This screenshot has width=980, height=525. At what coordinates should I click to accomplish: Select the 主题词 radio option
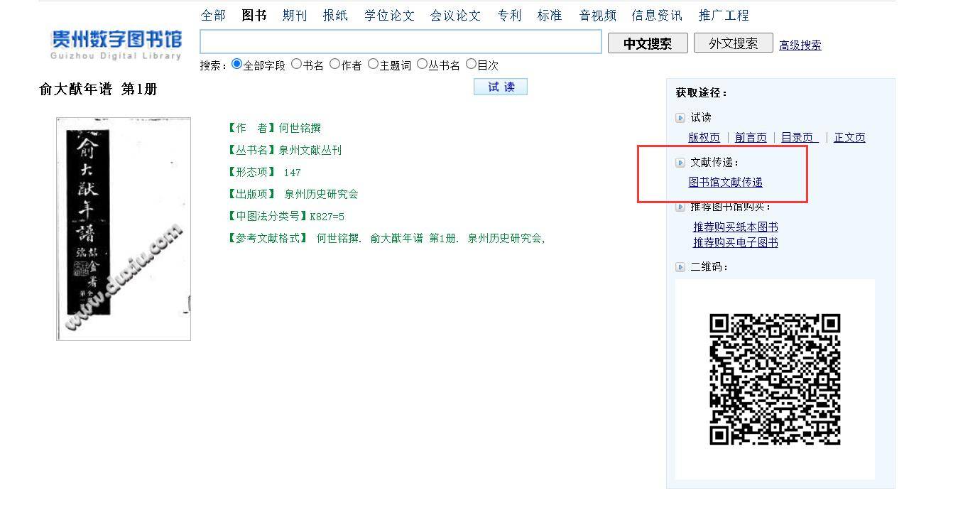(373, 64)
